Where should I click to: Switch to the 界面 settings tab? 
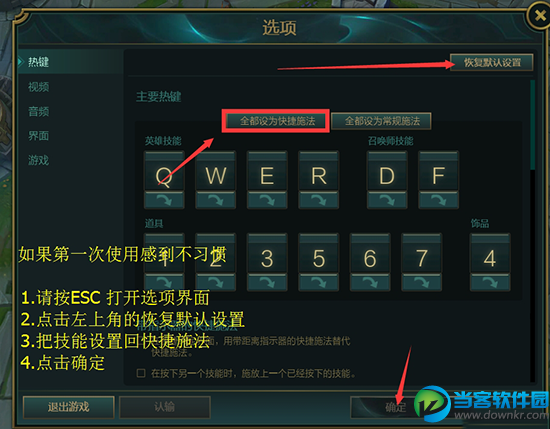39,136
